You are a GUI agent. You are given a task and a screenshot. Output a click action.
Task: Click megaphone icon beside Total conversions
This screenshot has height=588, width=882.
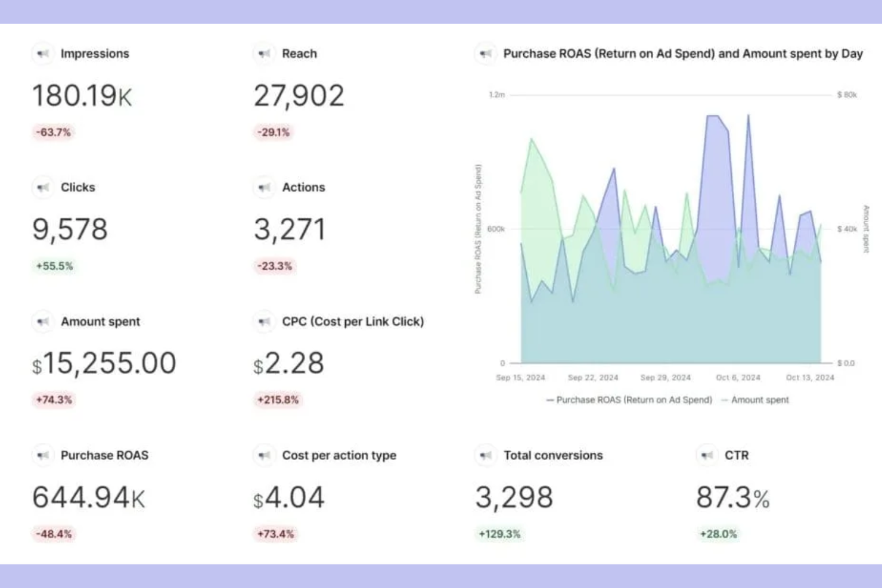486,456
